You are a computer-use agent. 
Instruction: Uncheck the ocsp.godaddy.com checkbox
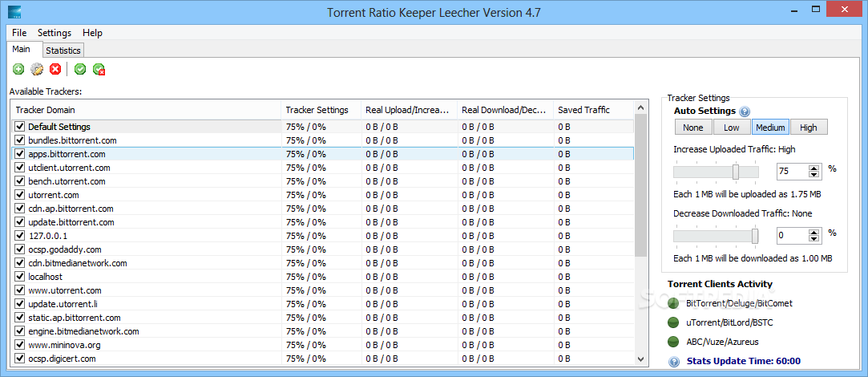coord(20,249)
